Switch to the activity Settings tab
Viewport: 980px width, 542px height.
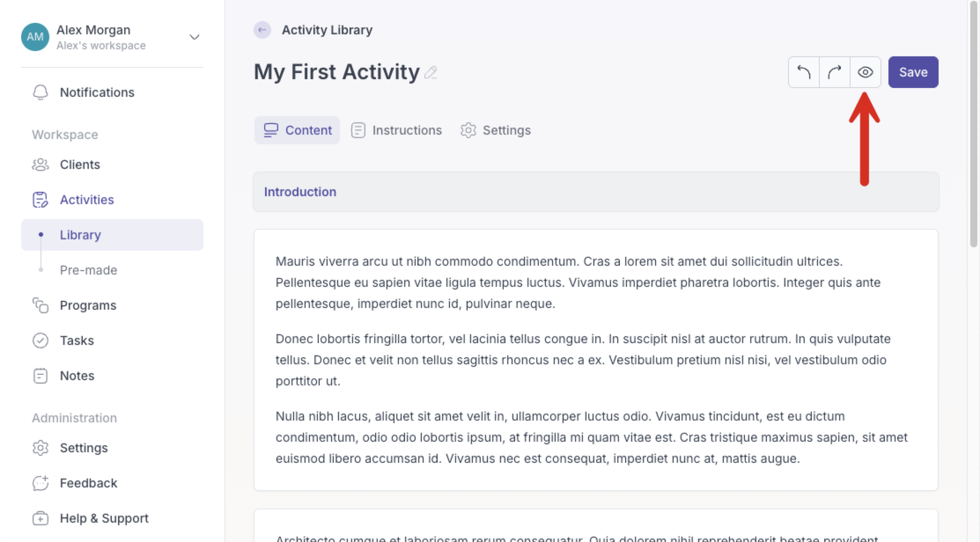[x=496, y=130]
